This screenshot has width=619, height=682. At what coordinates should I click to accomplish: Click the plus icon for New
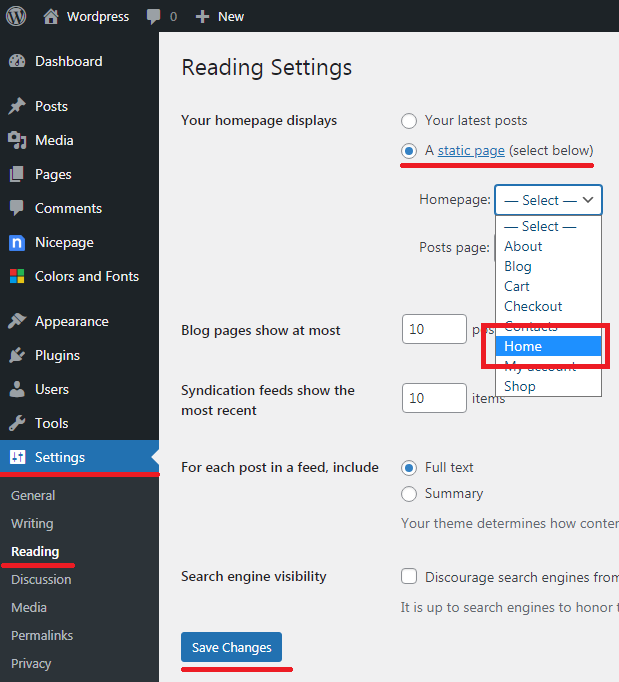point(202,17)
